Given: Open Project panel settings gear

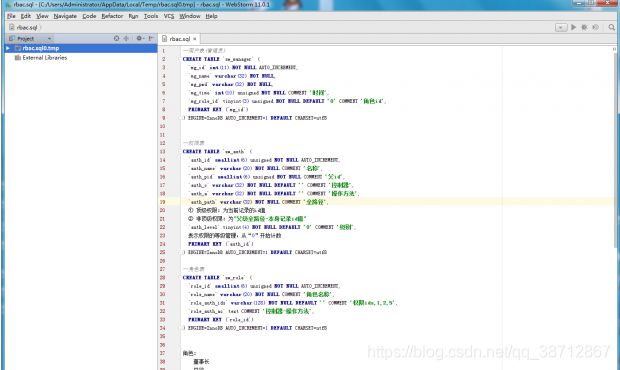Looking at the screenshot, I should tap(139, 38).
